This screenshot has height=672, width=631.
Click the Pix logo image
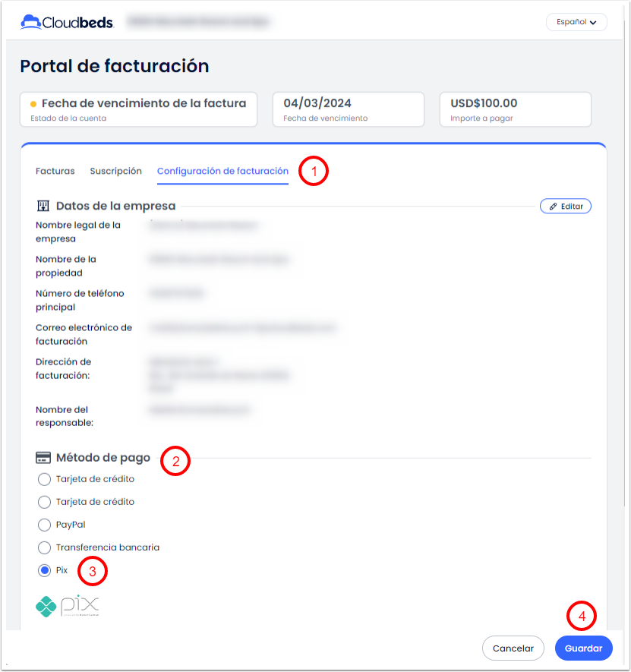(67, 606)
